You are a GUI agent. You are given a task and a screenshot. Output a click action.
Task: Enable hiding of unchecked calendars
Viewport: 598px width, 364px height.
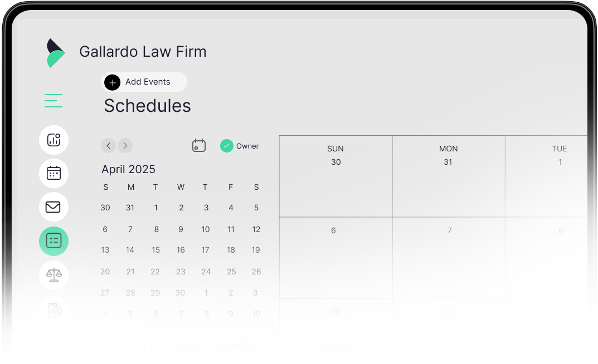point(192,346)
